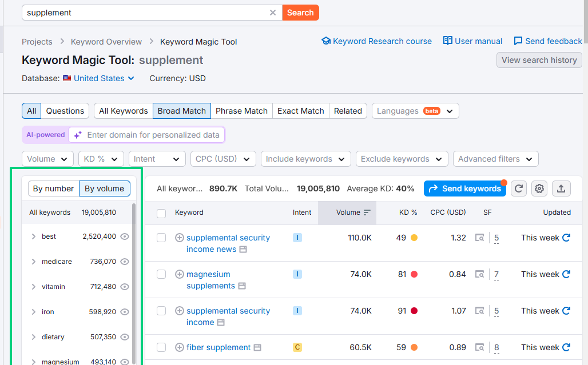This screenshot has width=588, height=365.
Task: Select the Related tab
Action: tap(348, 111)
